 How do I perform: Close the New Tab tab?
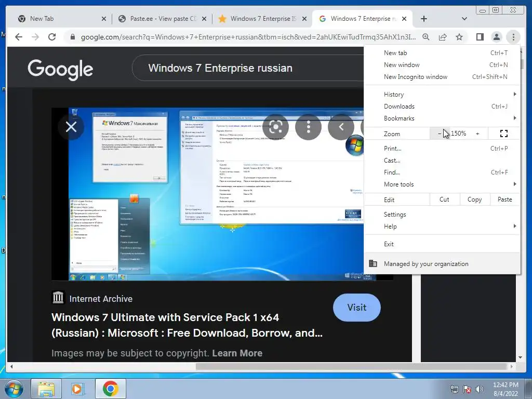point(104,19)
